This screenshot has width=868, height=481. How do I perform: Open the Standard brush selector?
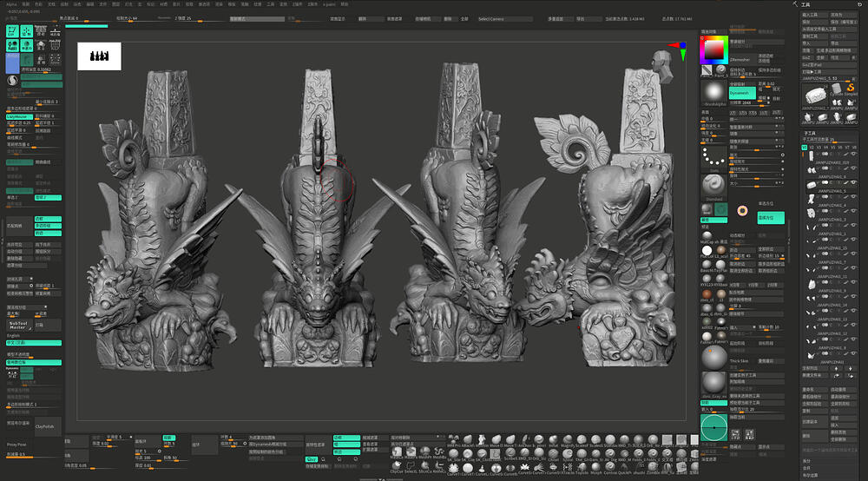(x=713, y=186)
